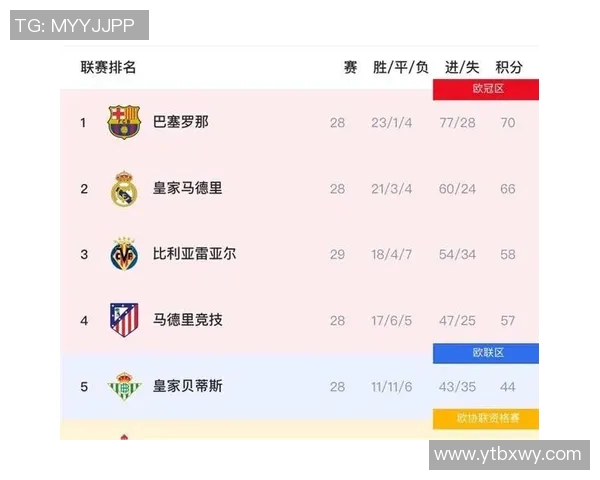Click the 进/失 goals column header
The image size is (600, 480).
pos(461,67)
